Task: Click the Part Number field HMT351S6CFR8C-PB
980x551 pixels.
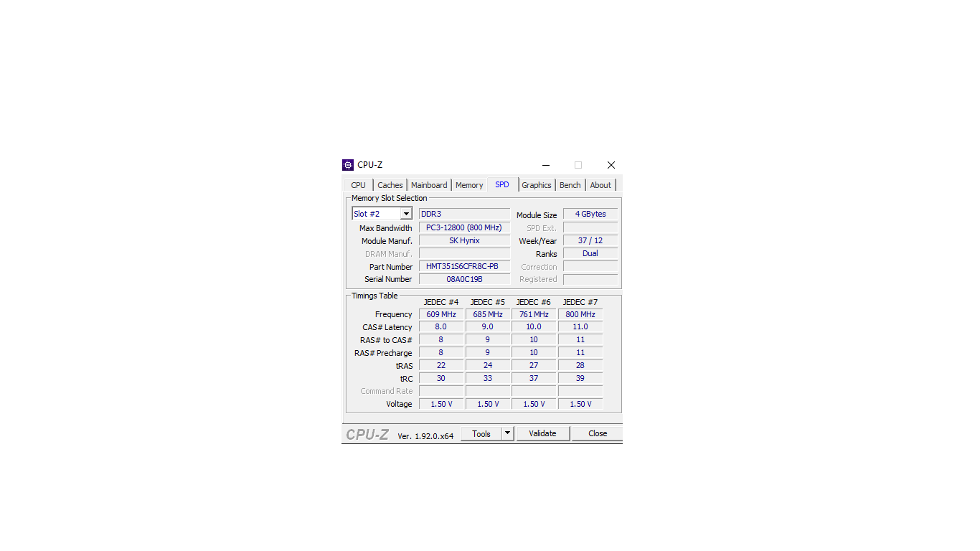Action: tap(463, 266)
